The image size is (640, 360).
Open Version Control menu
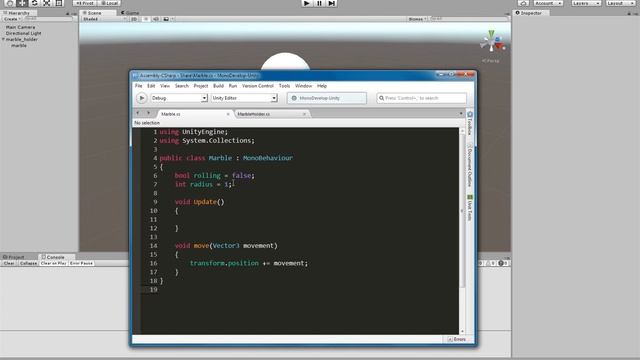[258, 86]
